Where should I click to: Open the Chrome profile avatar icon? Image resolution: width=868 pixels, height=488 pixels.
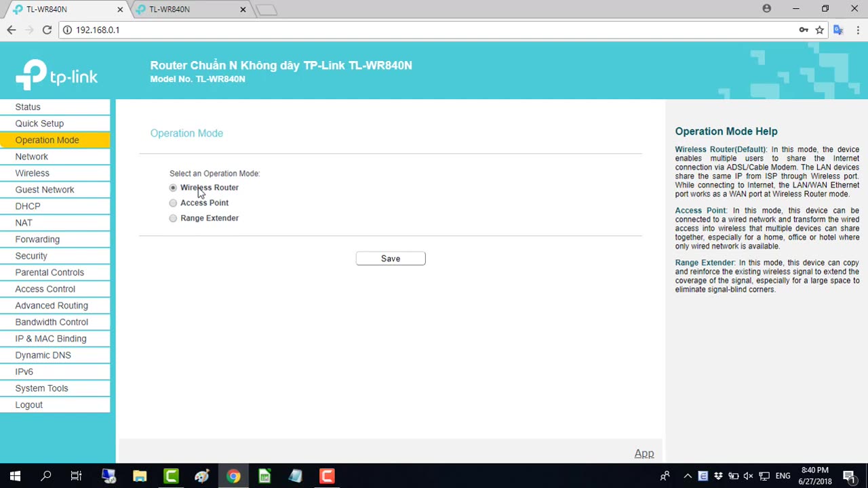[x=766, y=9]
